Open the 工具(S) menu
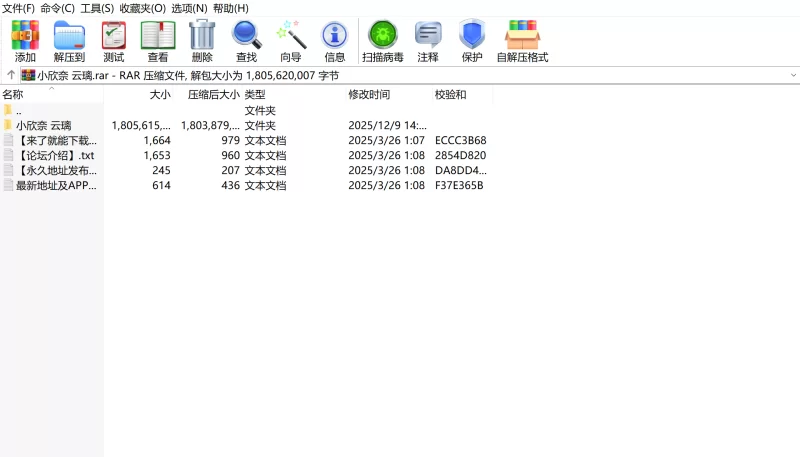 pyautogui.click(x=97, y=9)
